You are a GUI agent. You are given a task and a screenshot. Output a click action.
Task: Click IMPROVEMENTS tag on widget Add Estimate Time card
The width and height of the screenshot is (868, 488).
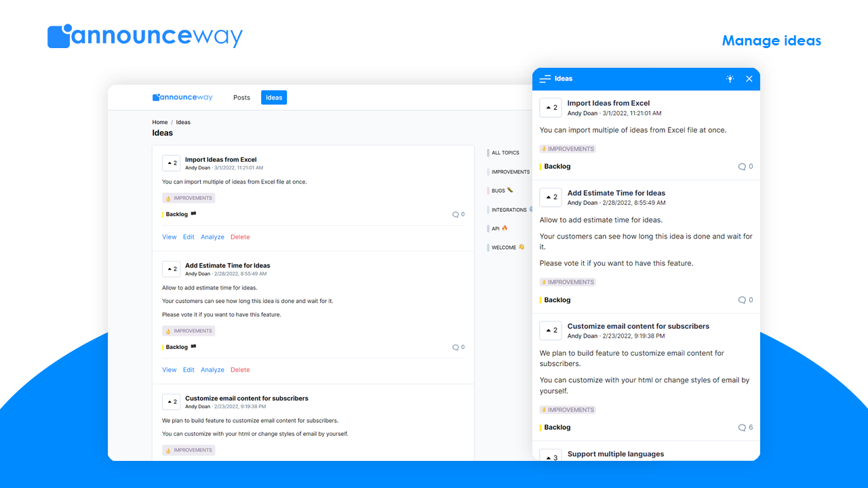(568, 282)
